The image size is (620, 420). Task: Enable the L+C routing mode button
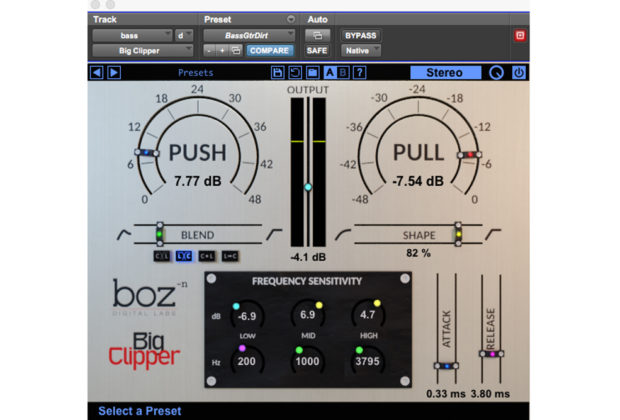230,256
